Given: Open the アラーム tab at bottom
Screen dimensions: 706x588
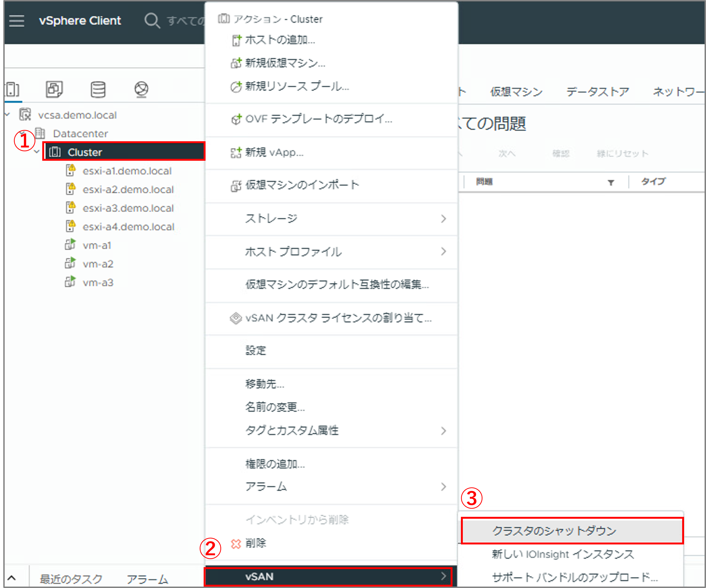Looking at the screenshot, I should pyautogui.click(x=147, y=579).
